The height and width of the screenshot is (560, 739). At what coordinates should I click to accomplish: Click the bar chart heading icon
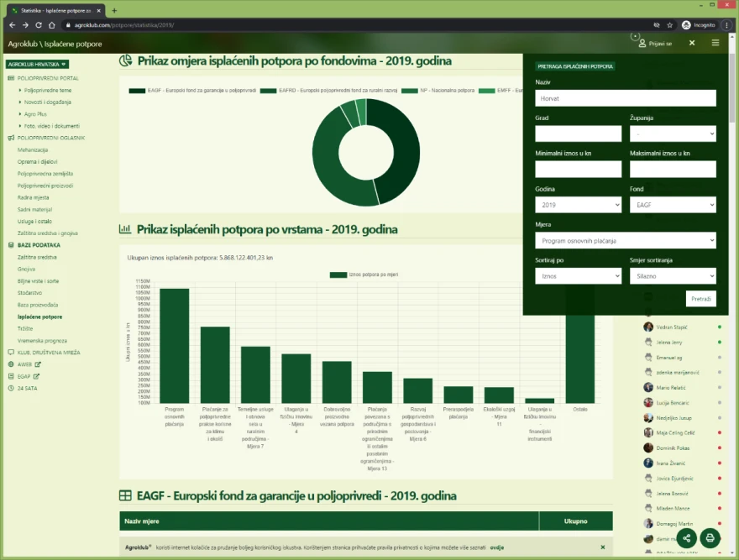[125, 229]
